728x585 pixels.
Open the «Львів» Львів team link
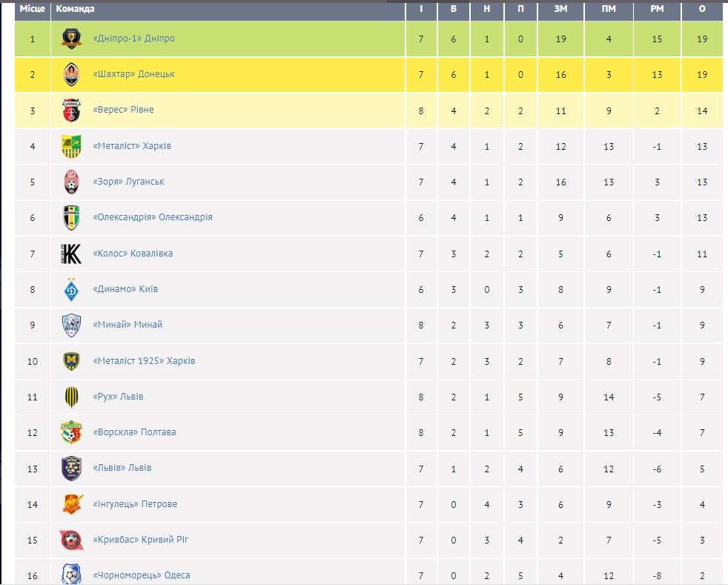(122, 468)
